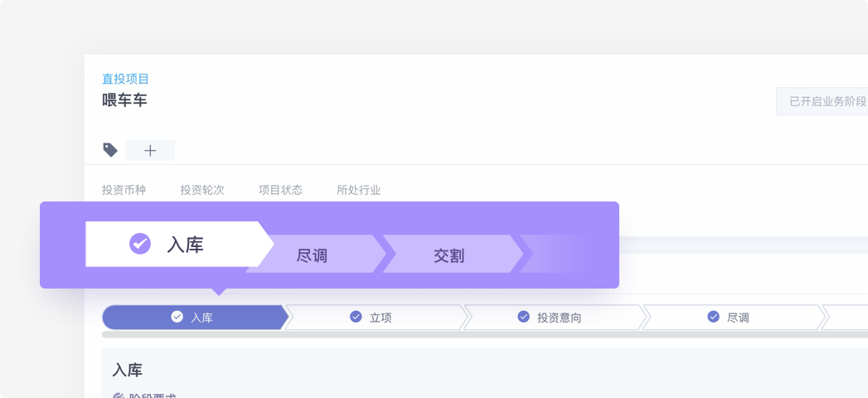The height and width of the screenshot is (398, 868).
Task: Click the 投资轮次 field label
Action: 202,190
